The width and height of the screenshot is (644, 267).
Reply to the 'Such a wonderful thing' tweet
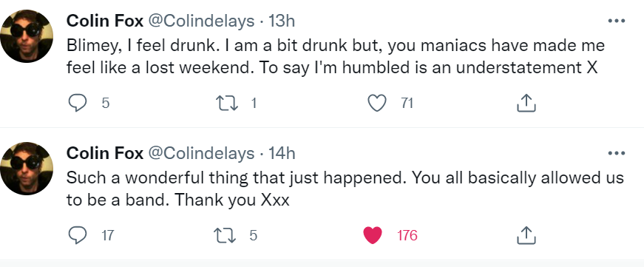pyautogui.click(x=77, y=235)
